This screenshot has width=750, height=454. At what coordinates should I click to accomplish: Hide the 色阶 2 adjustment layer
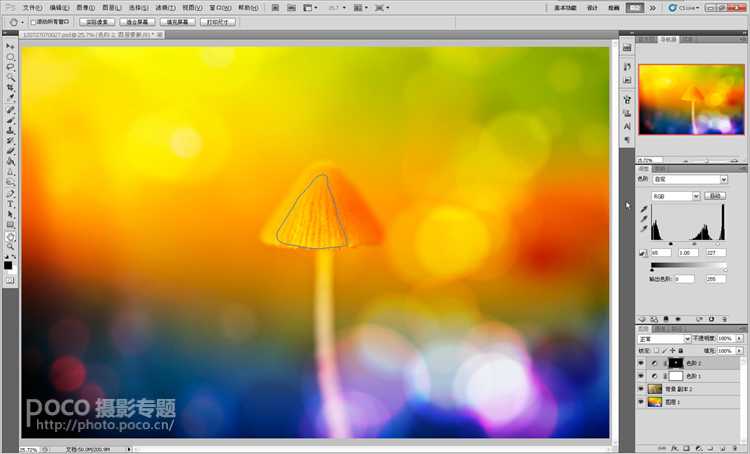(x=641, y=363)
